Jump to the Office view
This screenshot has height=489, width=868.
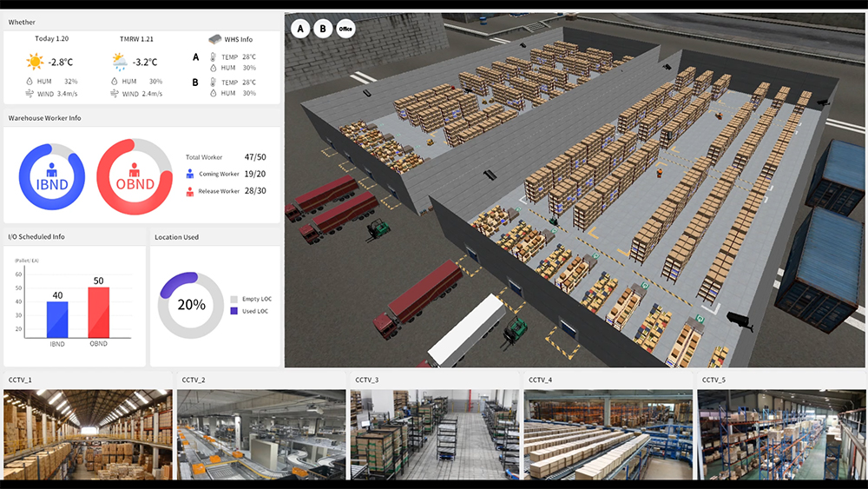[x=345, y=29]
